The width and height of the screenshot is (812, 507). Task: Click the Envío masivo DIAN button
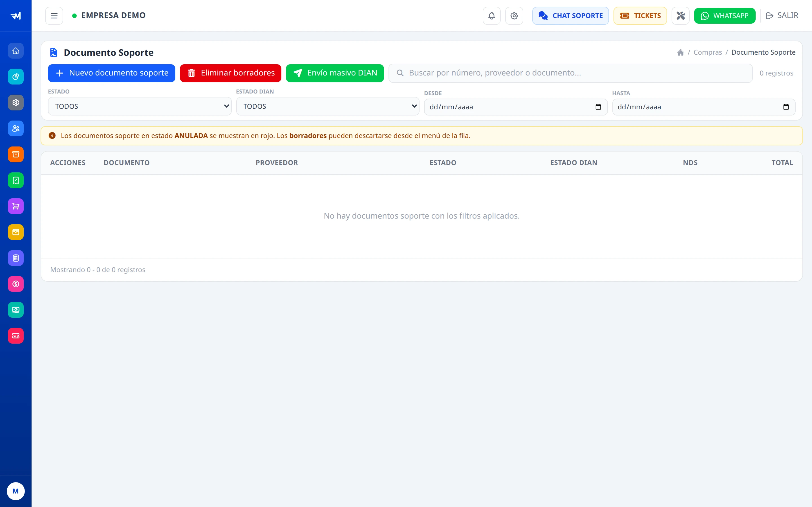(x=335, y=73)
